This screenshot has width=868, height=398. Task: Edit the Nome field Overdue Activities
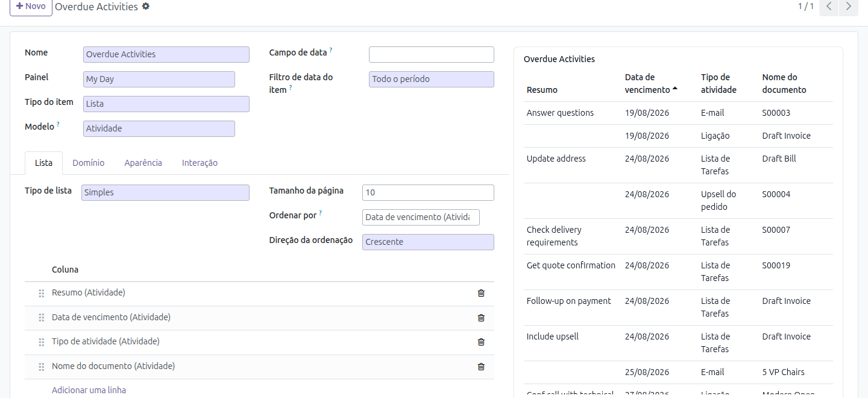(166, 54)
